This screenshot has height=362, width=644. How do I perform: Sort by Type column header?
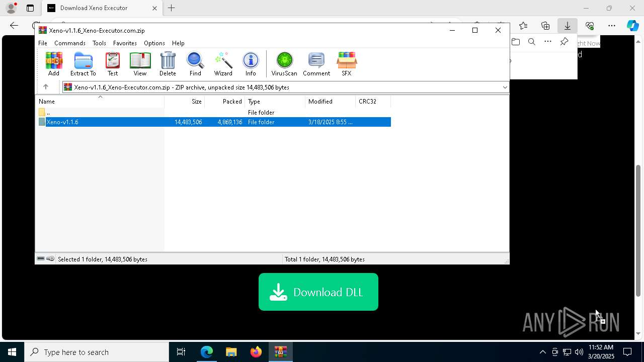(x=275, y=102)
